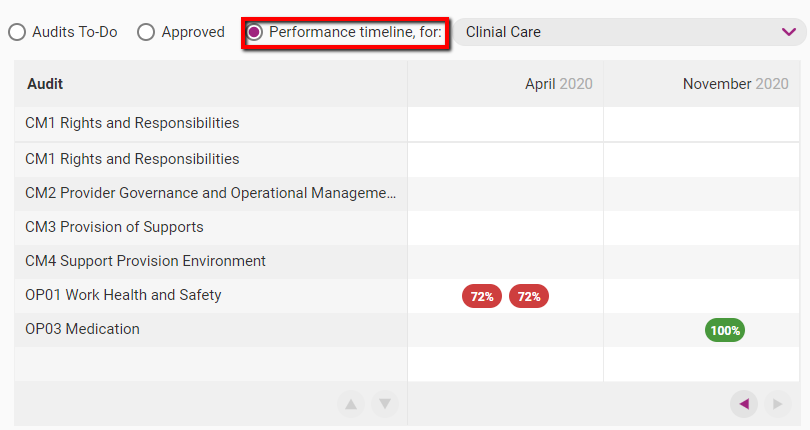Go to next timeline period arrow
Screen dimensions: 810x430
coord(776,404)
